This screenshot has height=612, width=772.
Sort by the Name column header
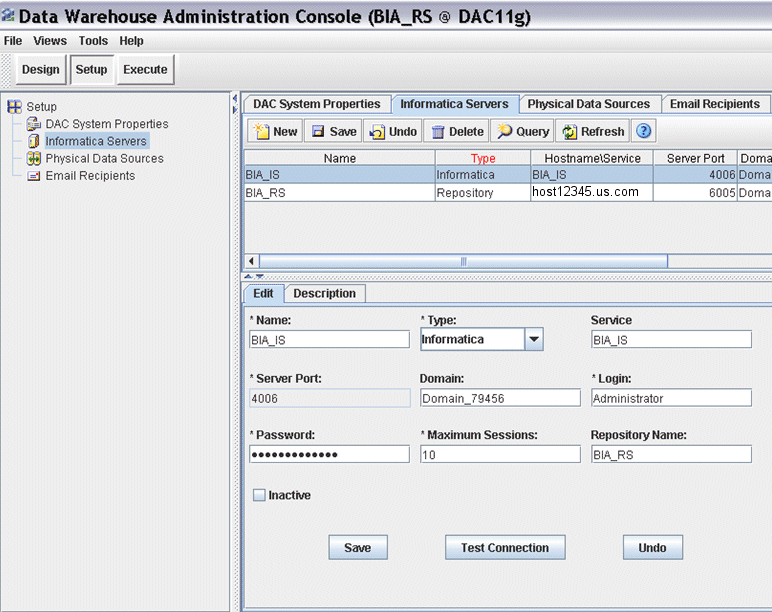tap(340, 158)
